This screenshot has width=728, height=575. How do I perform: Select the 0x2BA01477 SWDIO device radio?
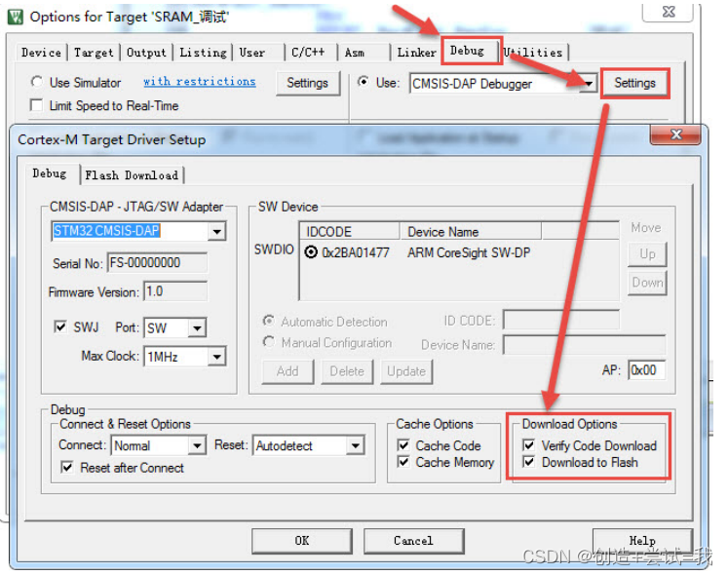pos(311,252)
